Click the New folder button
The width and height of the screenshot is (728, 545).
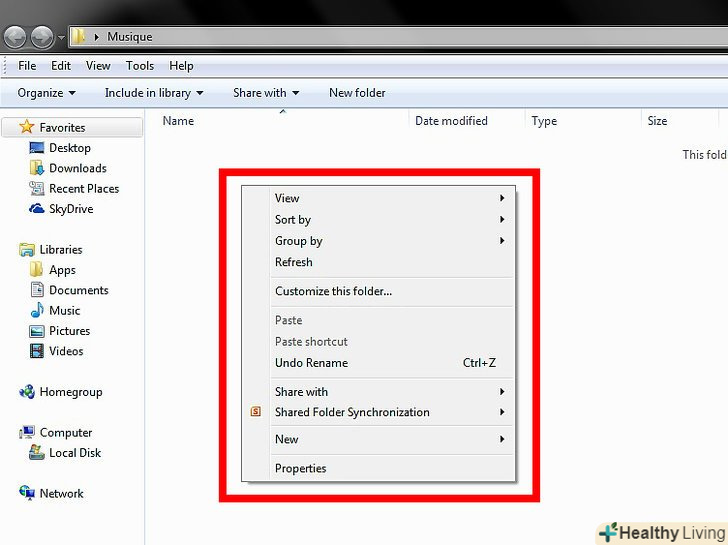[x=357, y=93]
